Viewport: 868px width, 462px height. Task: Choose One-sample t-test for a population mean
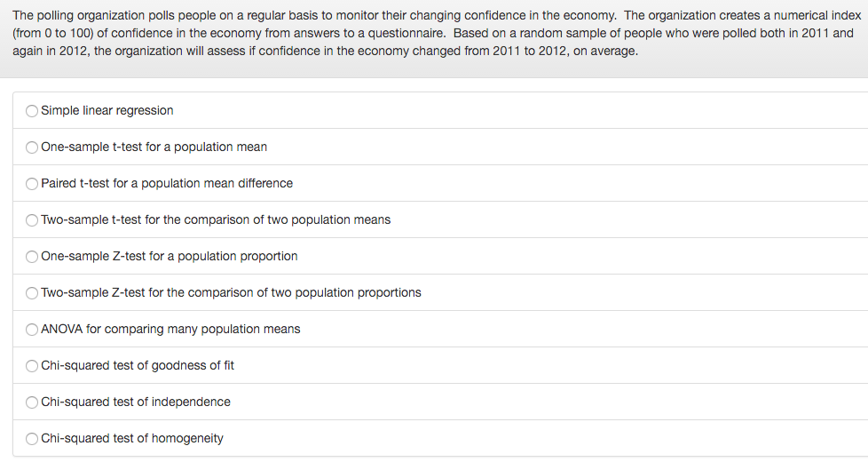[x=32, y=147]
